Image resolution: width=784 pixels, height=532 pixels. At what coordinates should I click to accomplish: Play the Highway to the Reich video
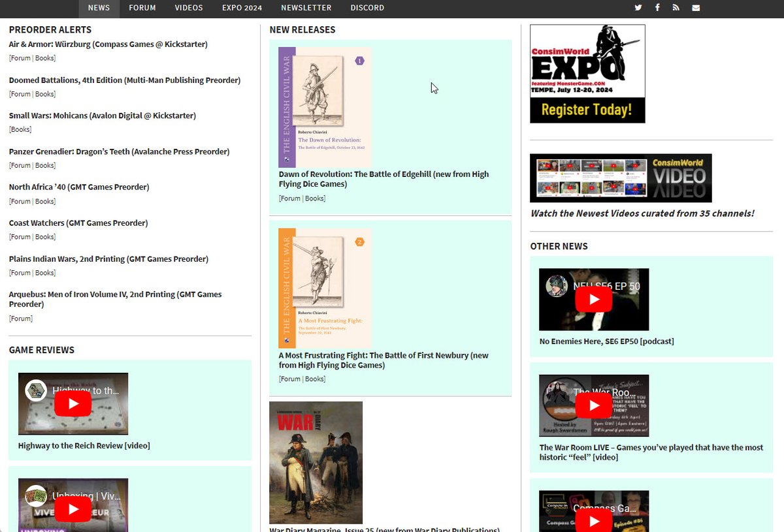(73, 404)
